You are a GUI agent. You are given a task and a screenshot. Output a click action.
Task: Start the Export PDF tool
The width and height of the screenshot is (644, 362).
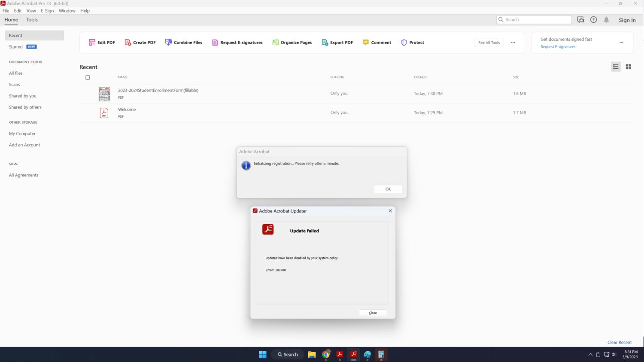(337, 43)
